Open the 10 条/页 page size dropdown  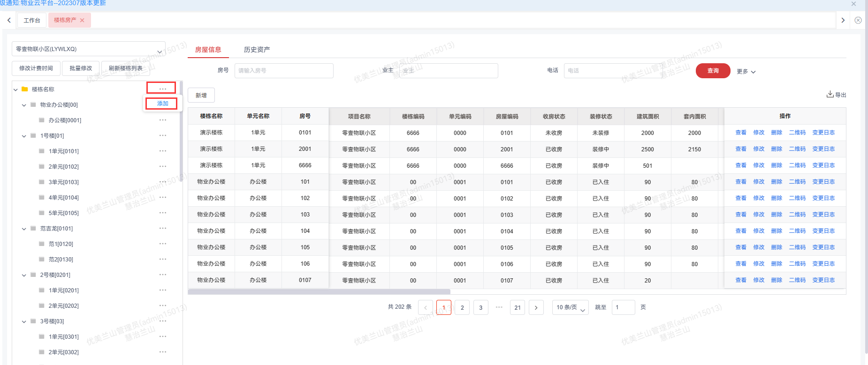click(570, 307)
